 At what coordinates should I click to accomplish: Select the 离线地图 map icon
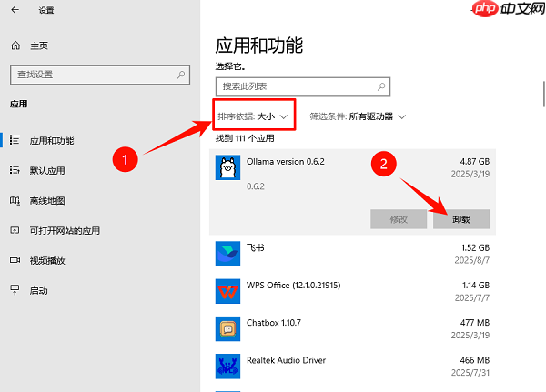click(x=15, y=200)
